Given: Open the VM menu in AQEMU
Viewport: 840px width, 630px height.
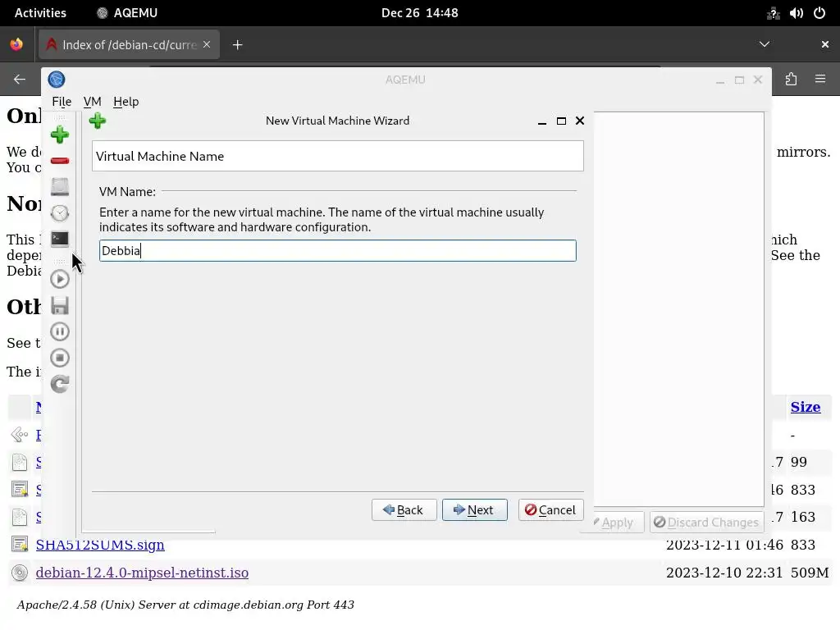Looking at the screenshot, I should pyautogui.click(x=92, y=101).
